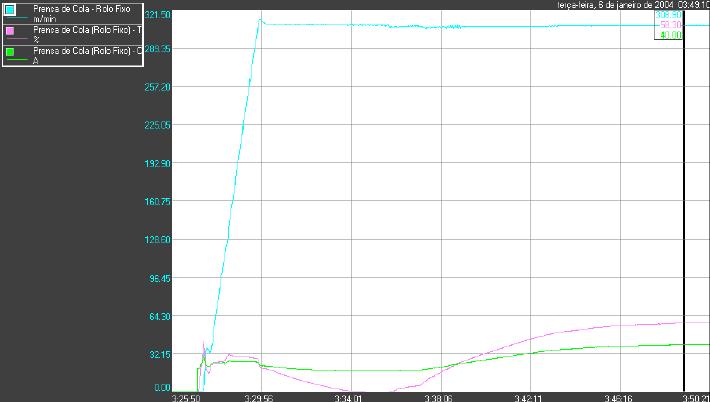710x402 pixels.
Task: Click the 3:34:01 time label on the X axis
Action: pyautogui.click(x=349, y=397)
